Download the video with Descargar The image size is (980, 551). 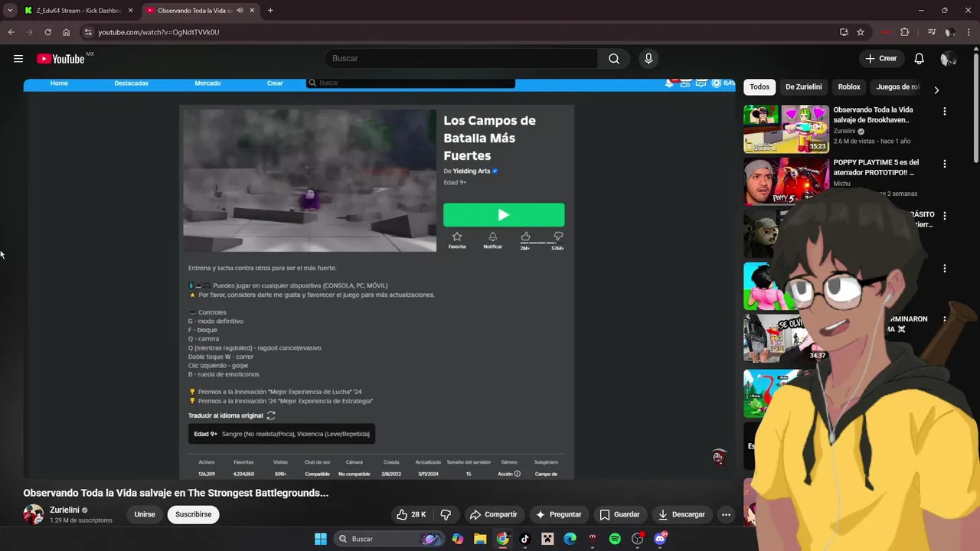pos(681,514)
